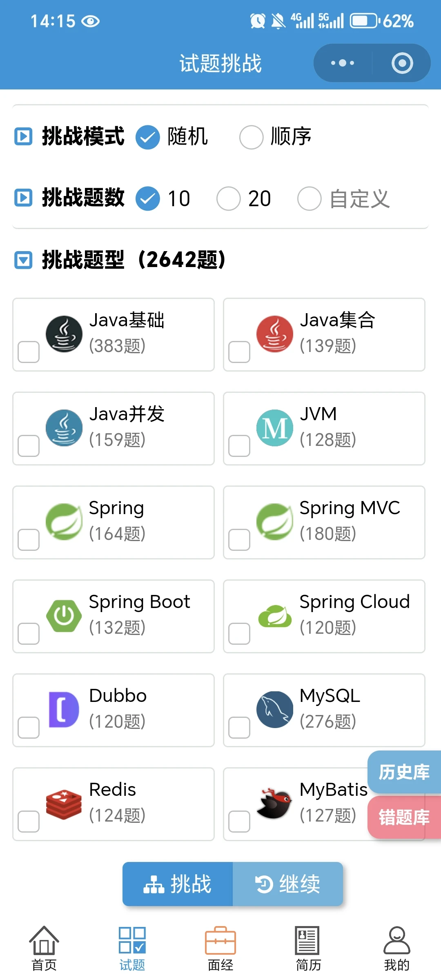Tap the teal JVM letter M icon
This screenshot has width=441, height=980.
tap(275, 428)
